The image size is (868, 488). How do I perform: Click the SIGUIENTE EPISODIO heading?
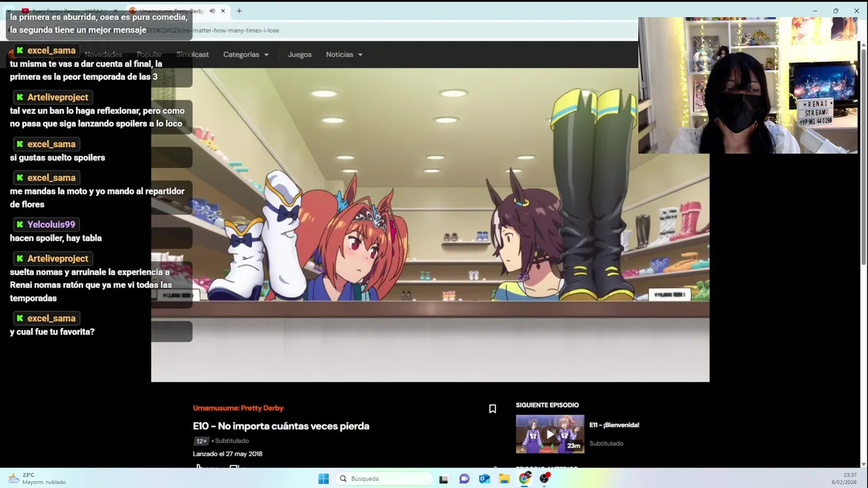point(547,405)
